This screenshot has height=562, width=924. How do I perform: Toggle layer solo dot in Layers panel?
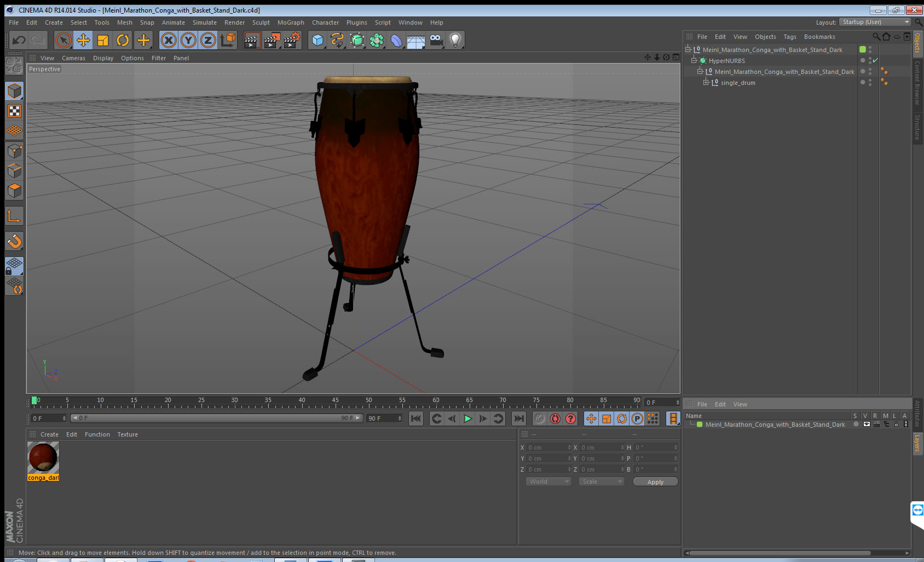[856, 425]
